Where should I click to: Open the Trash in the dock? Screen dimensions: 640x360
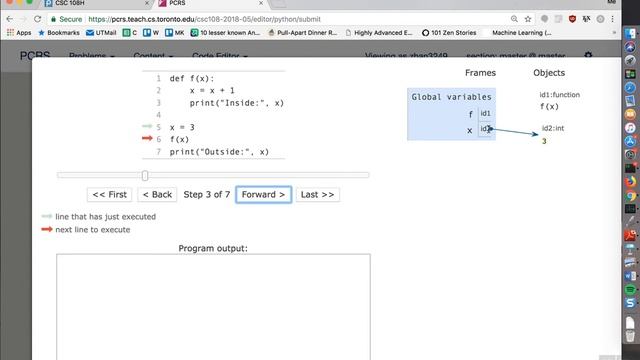(630, 336)
